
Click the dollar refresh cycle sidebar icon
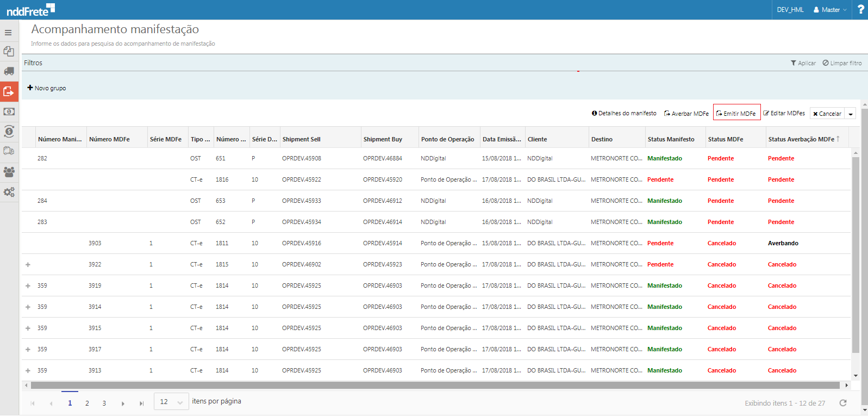coord(9,132)
